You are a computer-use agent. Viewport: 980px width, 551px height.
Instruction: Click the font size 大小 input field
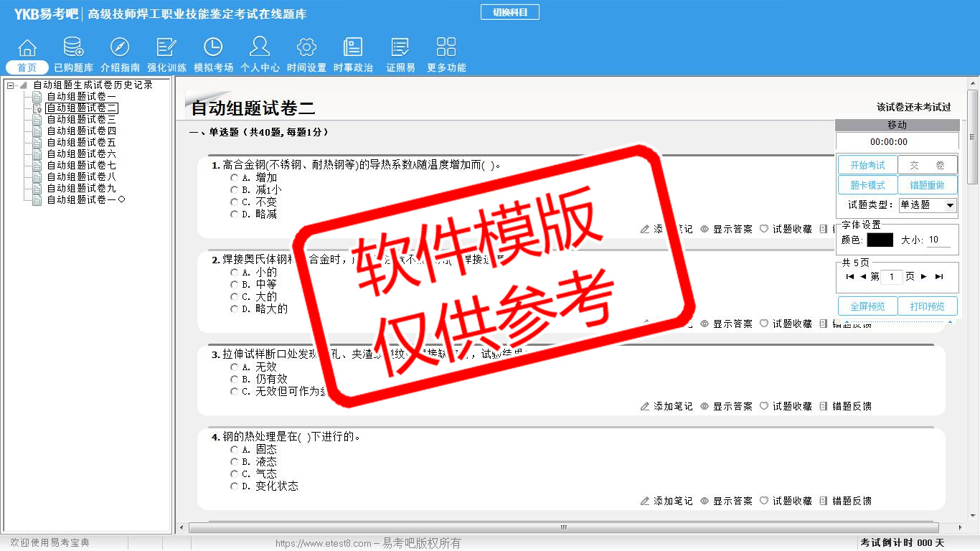[938, 240]
